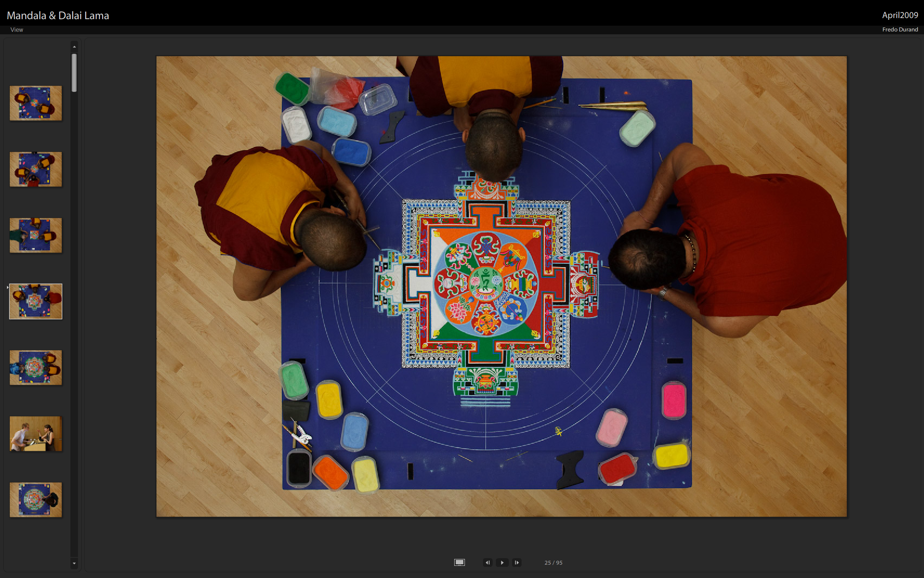Screen dimensions: 924x578
Task: Select the highlighted current mandala thumbnail
Action: [x=35, y=301]
